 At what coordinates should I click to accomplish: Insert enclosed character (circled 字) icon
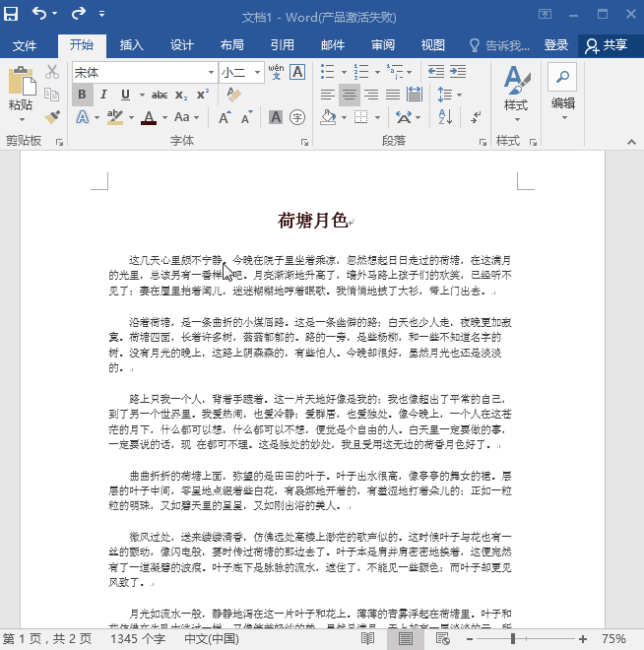click(x=297, y=117)
